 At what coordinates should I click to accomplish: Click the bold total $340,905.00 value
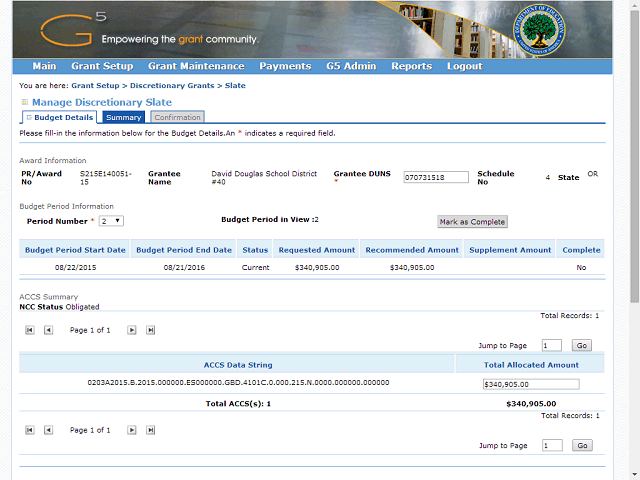pyautogui.click(x=531, y=404)
